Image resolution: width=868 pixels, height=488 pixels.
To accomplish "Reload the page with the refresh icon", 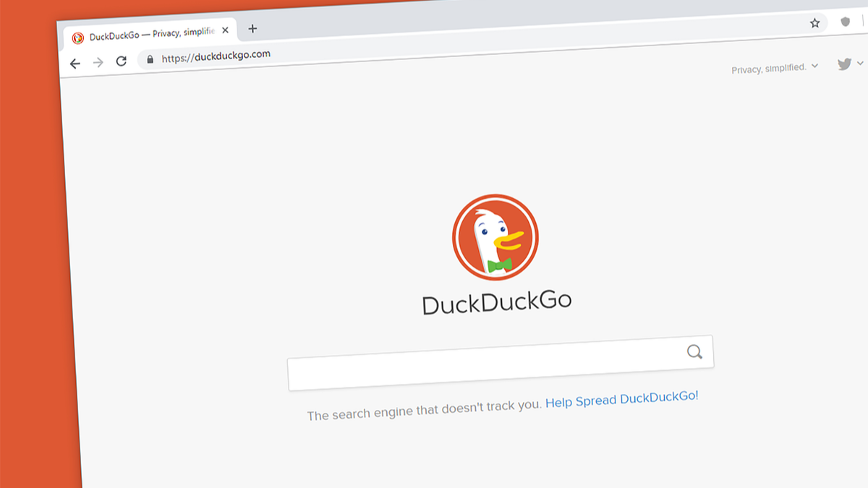I will [122, 61].
